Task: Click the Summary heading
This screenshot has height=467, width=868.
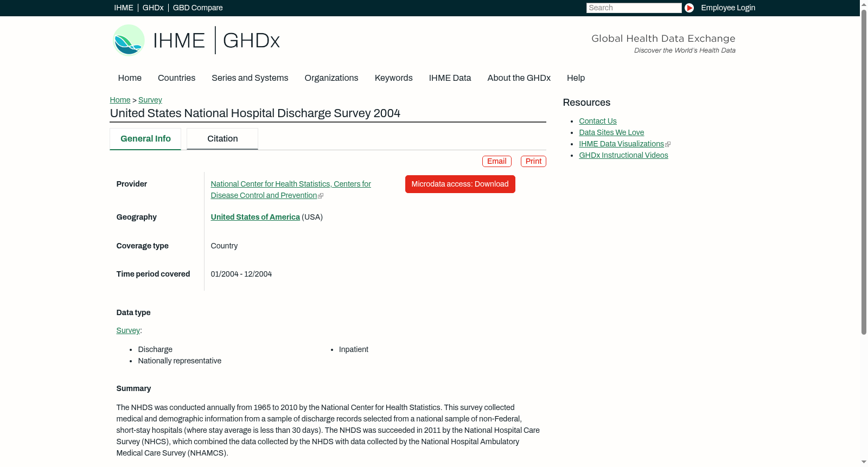Action: tap(133, 388)
